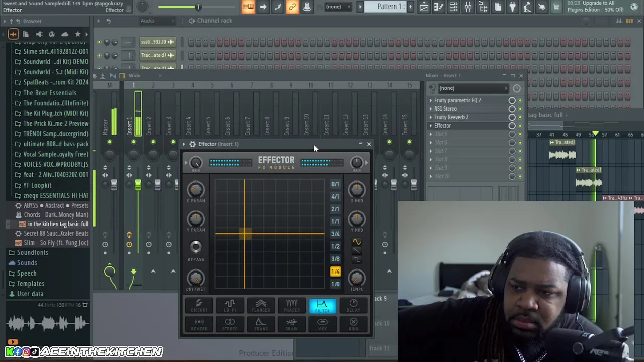Toggle the Effector Bypass button
The image size is (644, 362).
pos(196,246)
